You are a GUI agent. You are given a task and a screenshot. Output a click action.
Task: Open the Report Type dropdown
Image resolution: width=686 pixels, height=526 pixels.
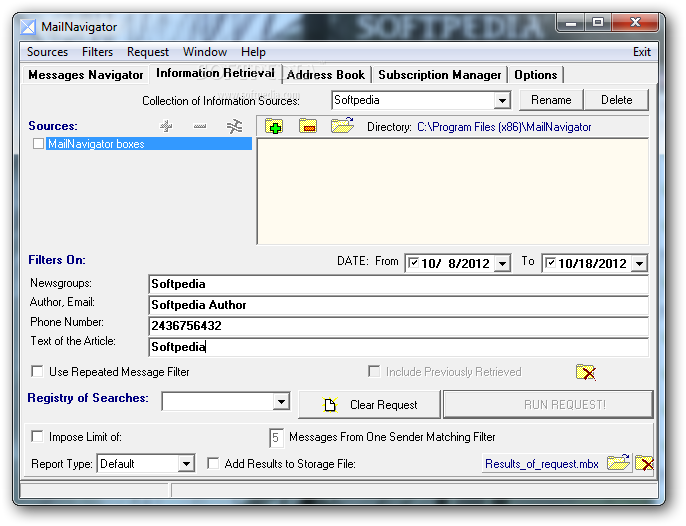[x=186, y=463]
